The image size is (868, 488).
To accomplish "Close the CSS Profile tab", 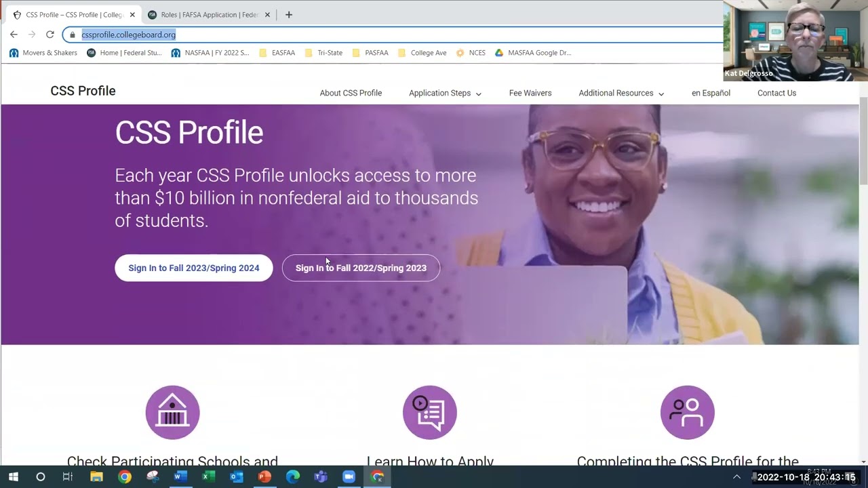I will pyautogui.click(x=132, y=15).
